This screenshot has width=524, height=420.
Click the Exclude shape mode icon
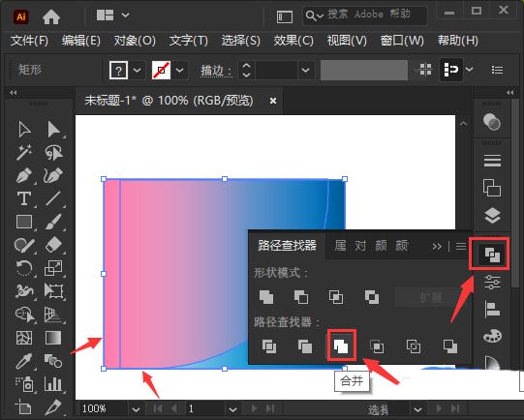372,297
